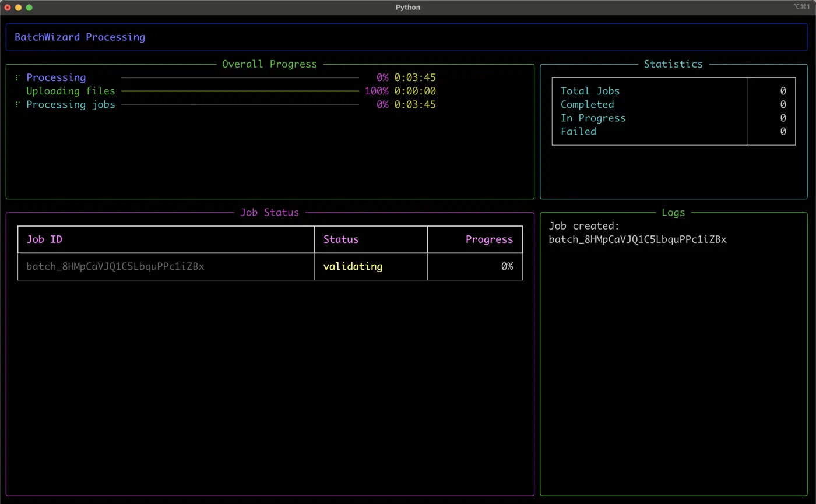
Task: Click the In Progress statistic label
Action: [x=593, y=118]
